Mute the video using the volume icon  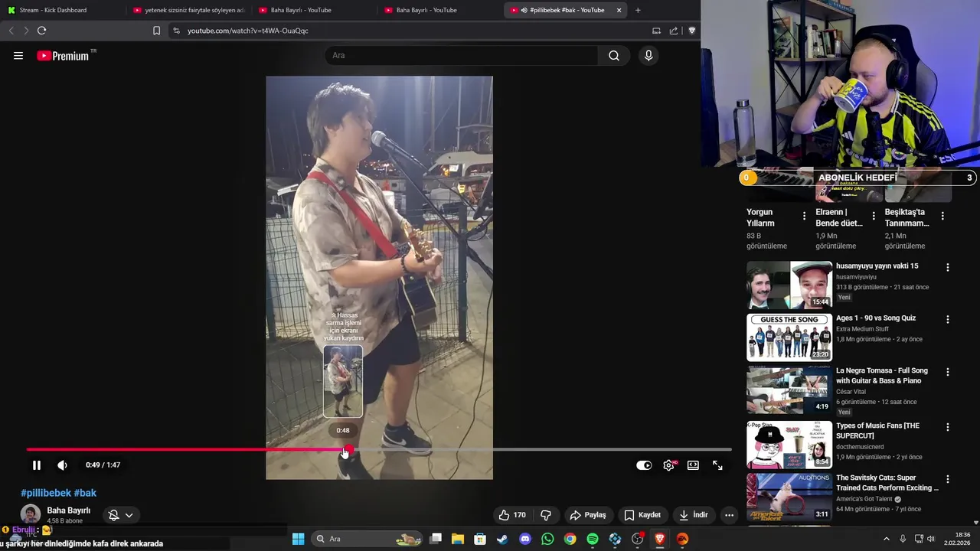click(x=62, y=465)
